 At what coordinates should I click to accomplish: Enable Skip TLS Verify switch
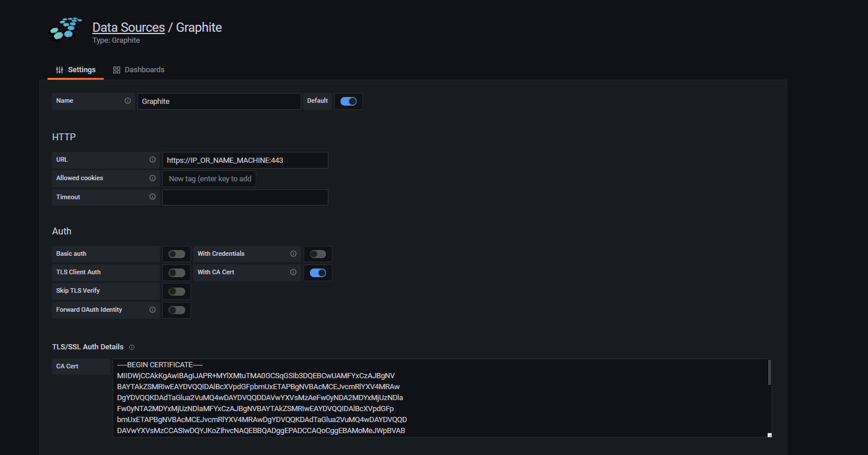click(x=177, y=292)
